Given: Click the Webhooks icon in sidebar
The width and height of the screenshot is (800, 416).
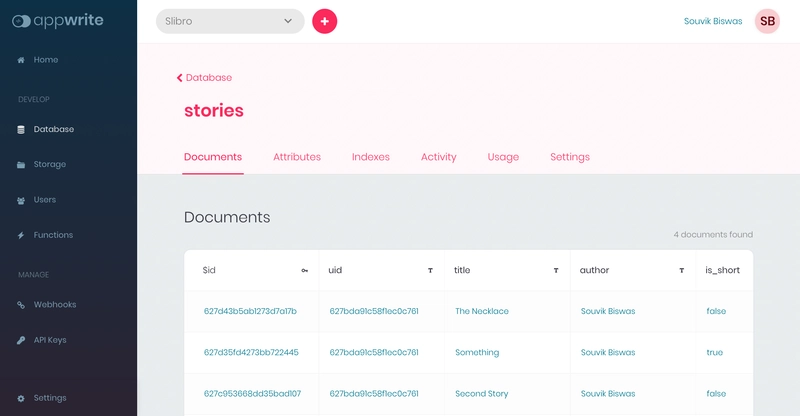Looking at the screenshot, I should 21,305.
